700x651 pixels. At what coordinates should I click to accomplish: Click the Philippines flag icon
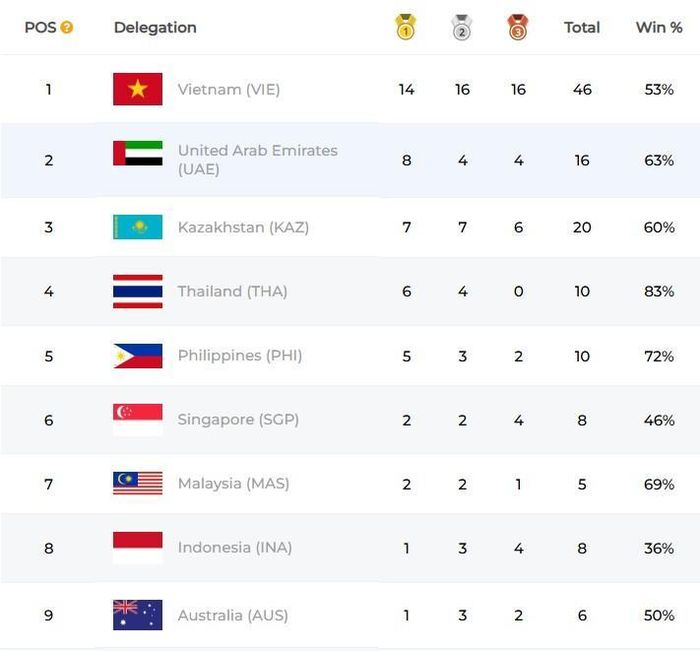pyautogui.click(x=138, y=356)
